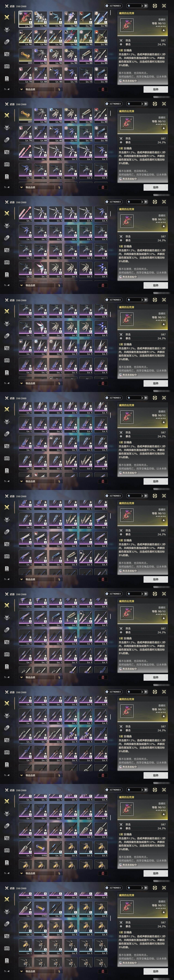The width and height of the screenshot is (174, 980).
Task: Switch to the resources tab in the topmost sidebar
Action: tap(7, 54)
